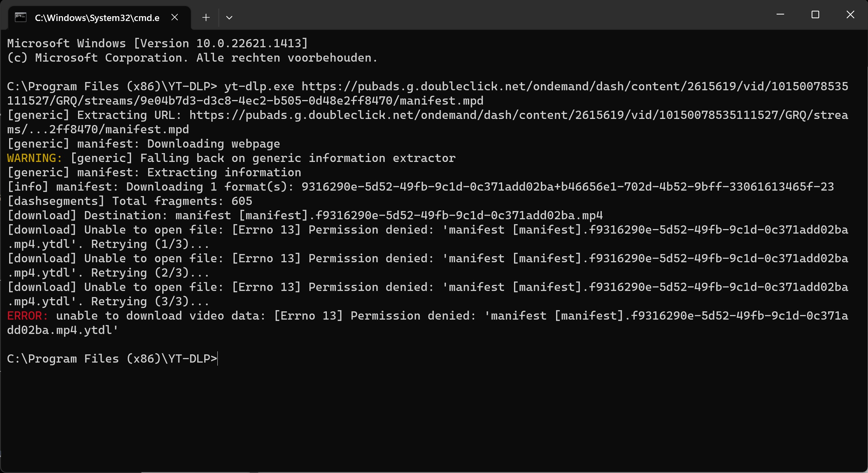Click the red ERROR label

coord(27,316)
